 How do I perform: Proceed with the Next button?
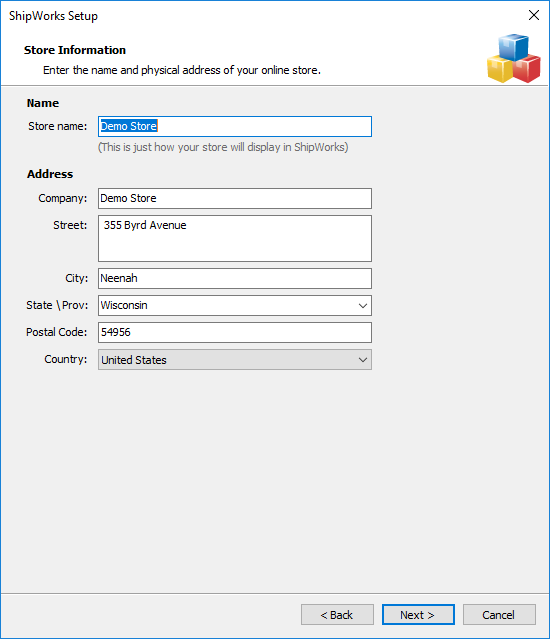[x=418, y=615]
